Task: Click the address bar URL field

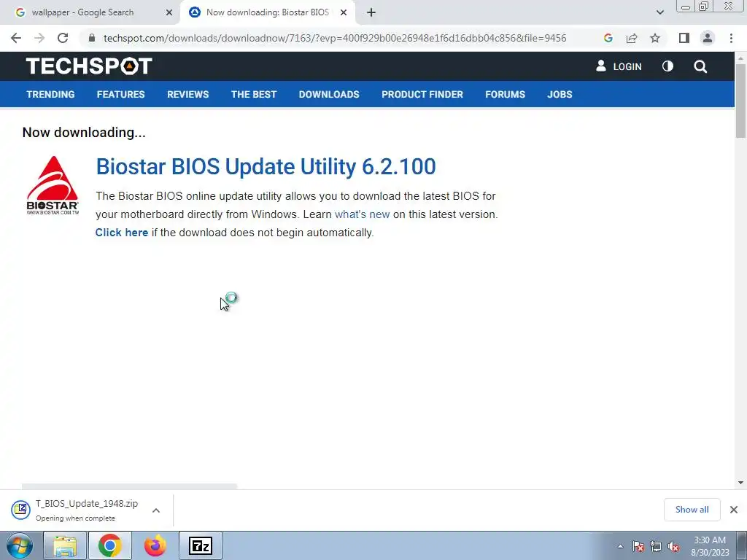Action: click(x=334, y=38)
